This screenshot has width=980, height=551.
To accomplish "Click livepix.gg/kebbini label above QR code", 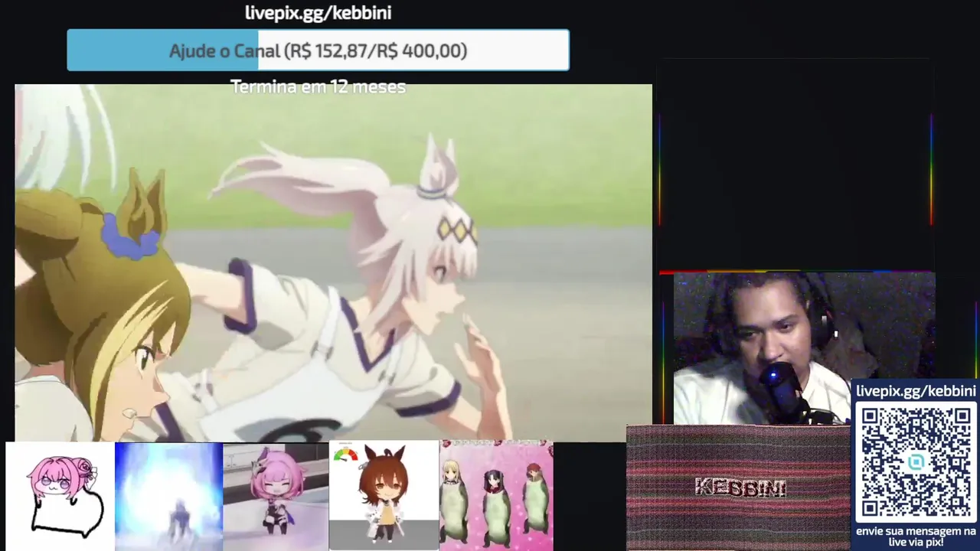I will (x=916, y=391).
